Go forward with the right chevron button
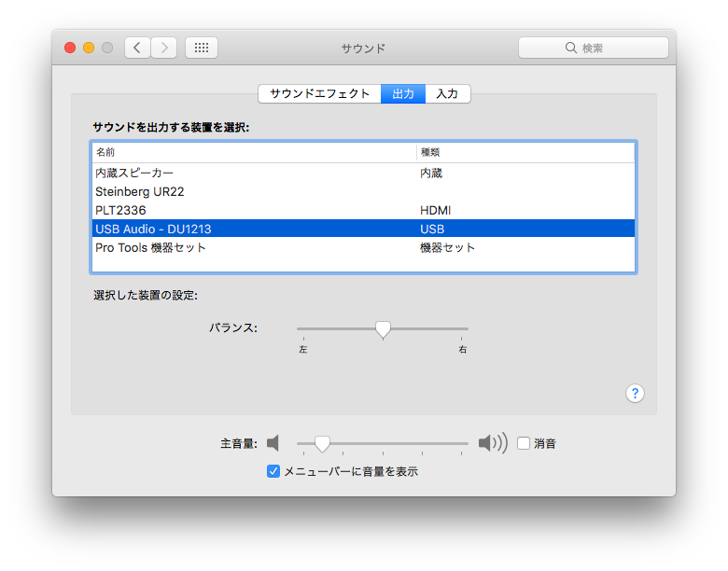 tap(164, 48)
